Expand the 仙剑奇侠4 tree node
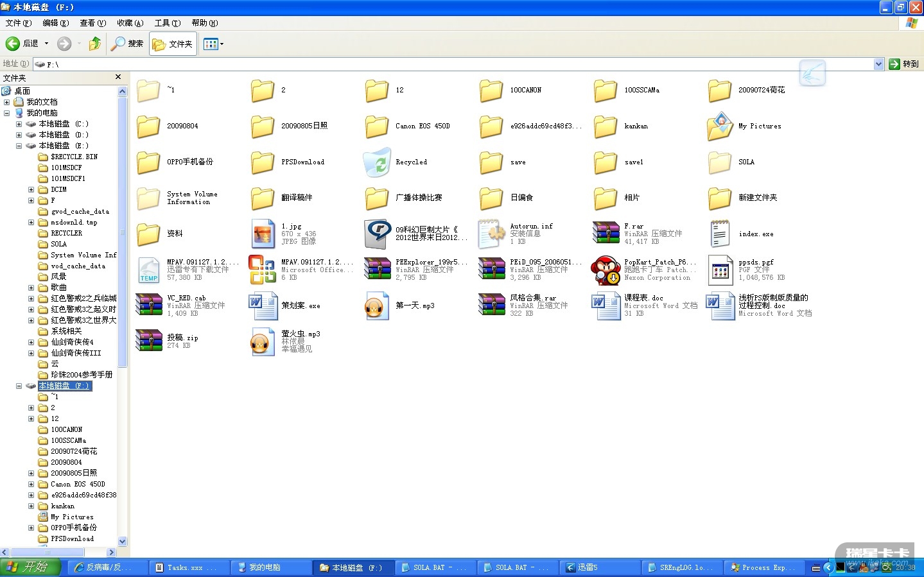The height and width of the screenshot is (577, 924). [x=31, y=342]
